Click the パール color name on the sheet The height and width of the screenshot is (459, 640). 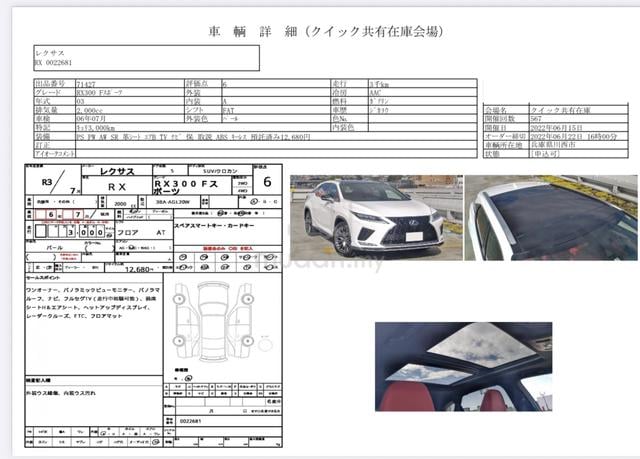tap(55, 248)
